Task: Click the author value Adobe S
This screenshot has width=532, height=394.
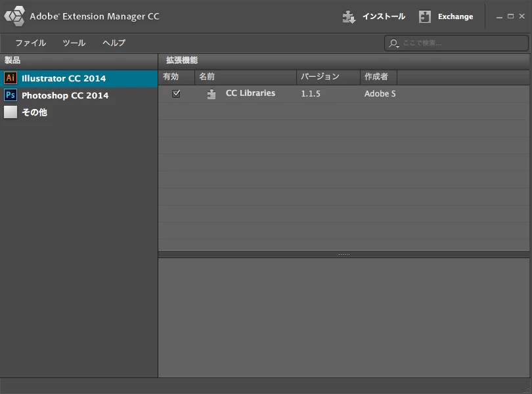Action: pyautogui.click(x=380, y=94)
